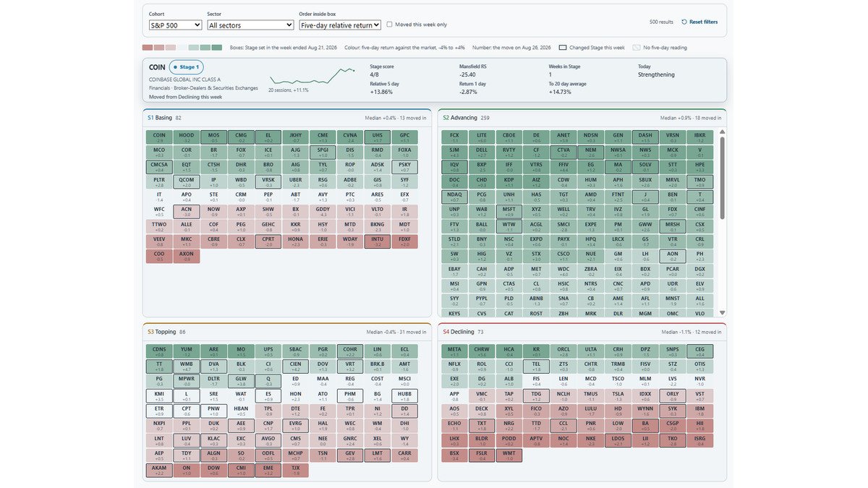Click the AVGO ticker box
The height and width of the screenshot is (488, 868).
pyautogui.click(x=268, y=440)
